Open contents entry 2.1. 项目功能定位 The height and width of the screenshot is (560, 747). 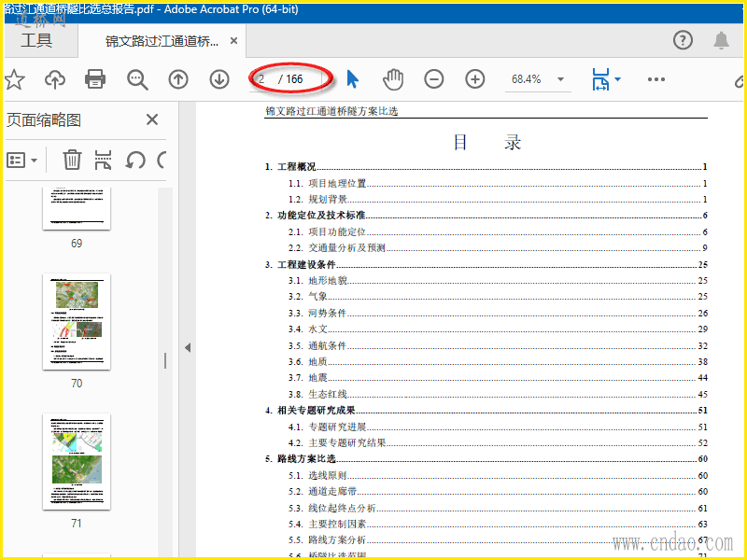pyautogui.click(x=498, y=231)
